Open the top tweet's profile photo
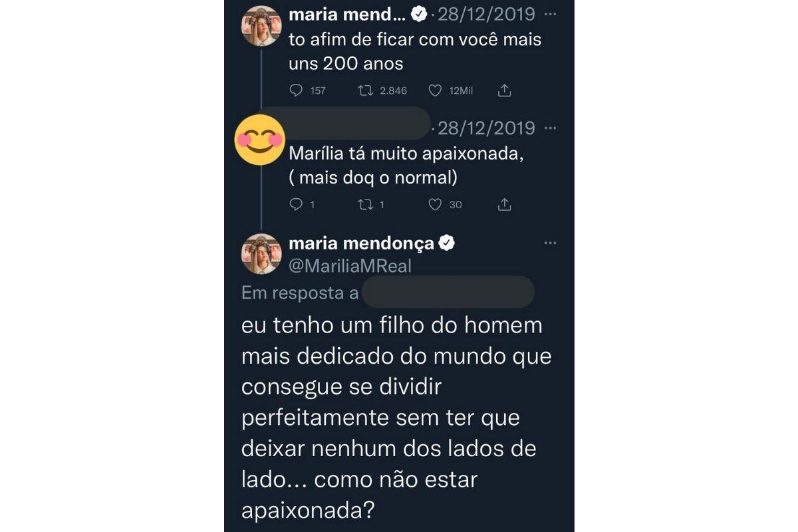 point(261,26)
